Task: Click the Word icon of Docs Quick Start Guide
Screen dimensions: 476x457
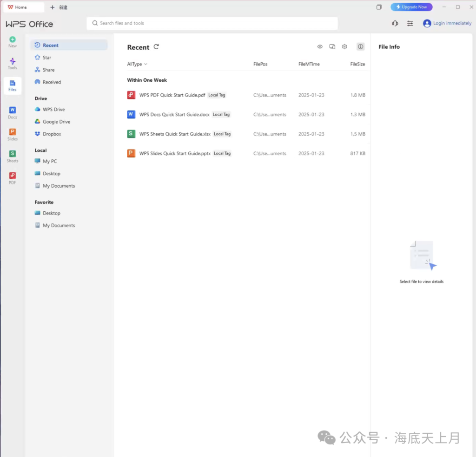Action: click(131, 114)
